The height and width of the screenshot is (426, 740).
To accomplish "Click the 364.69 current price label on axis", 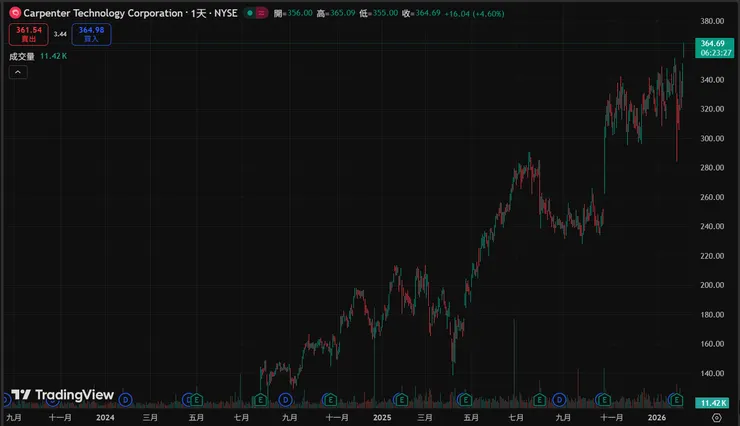I will pos(714,48).
